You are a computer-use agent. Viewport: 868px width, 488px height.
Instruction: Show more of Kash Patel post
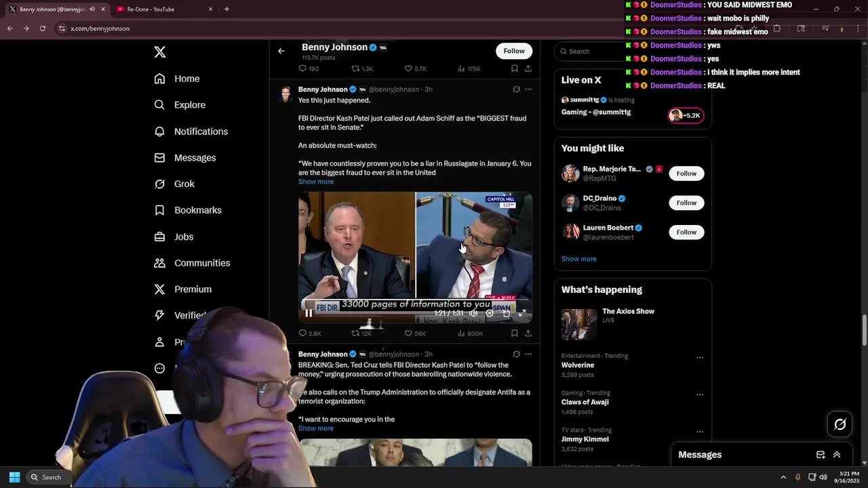point(315,182)
